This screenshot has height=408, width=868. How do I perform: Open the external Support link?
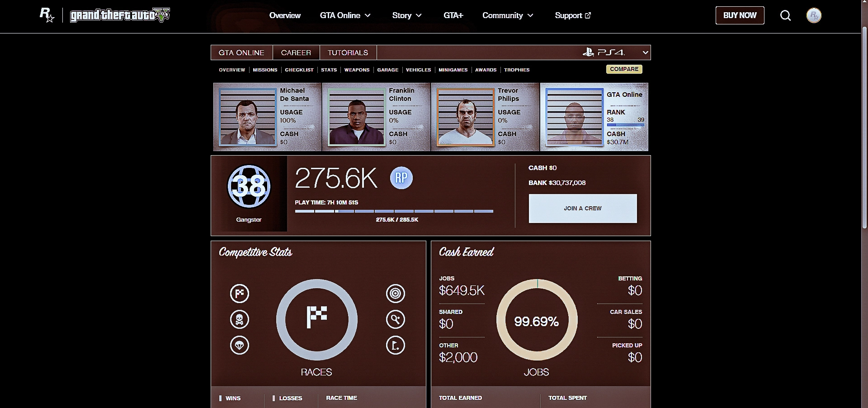coord(573,15)
